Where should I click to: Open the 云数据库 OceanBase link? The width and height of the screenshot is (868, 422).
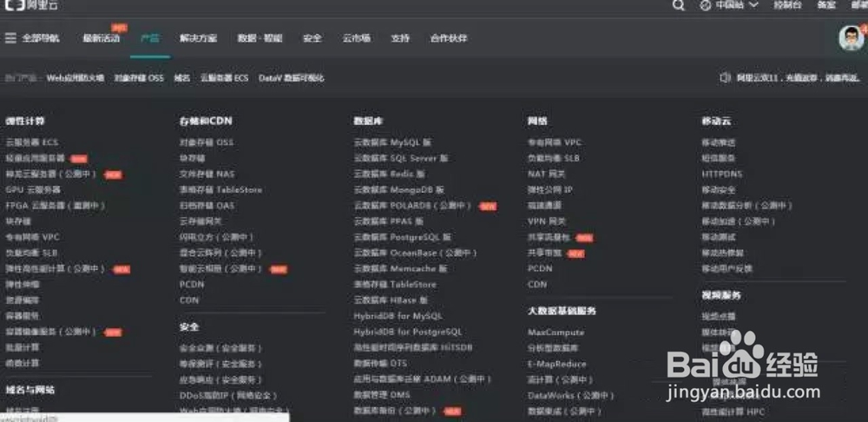(415, 253)
